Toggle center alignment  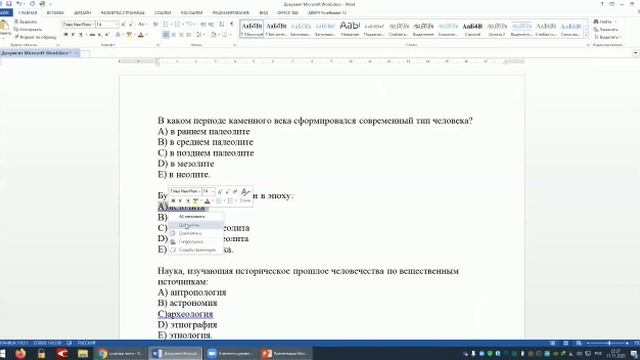point(173,35)
